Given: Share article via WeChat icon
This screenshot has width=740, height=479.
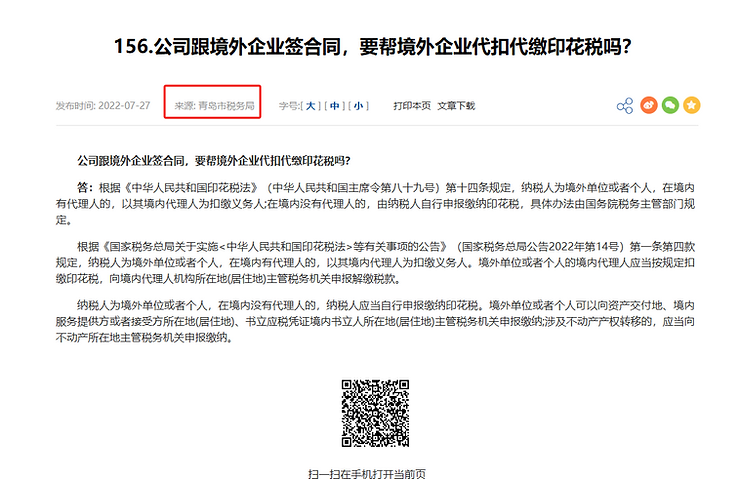Looking at the screenshot, I should tap(670, 106).
